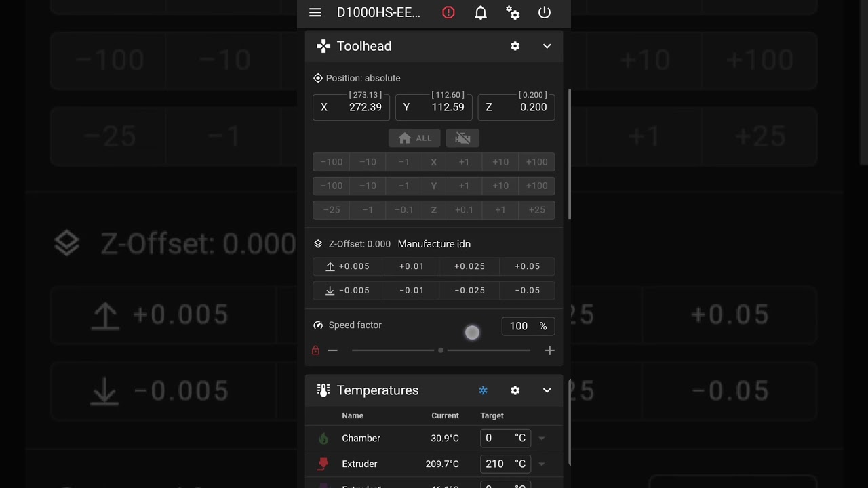Click the Toolhead panel move icon
Image resolution: width=868 pixels, height=488 pixels.
323,46
